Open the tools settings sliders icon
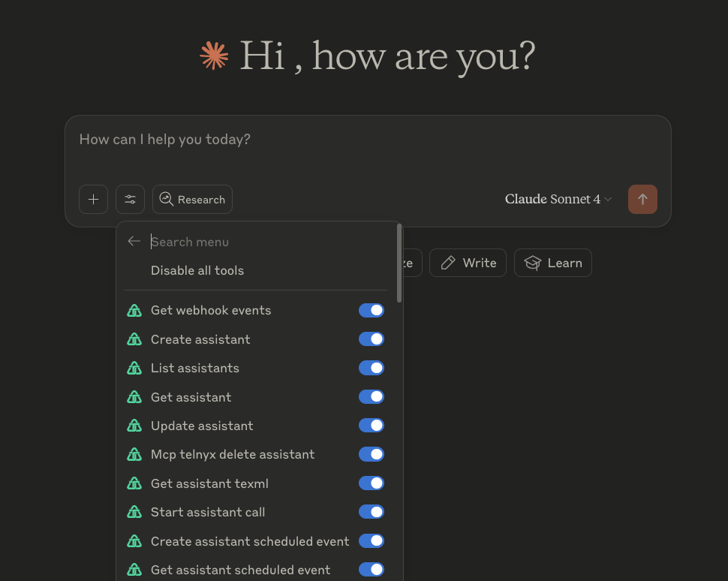This screenshot has height=581, width=728. (x=130, y=199)
